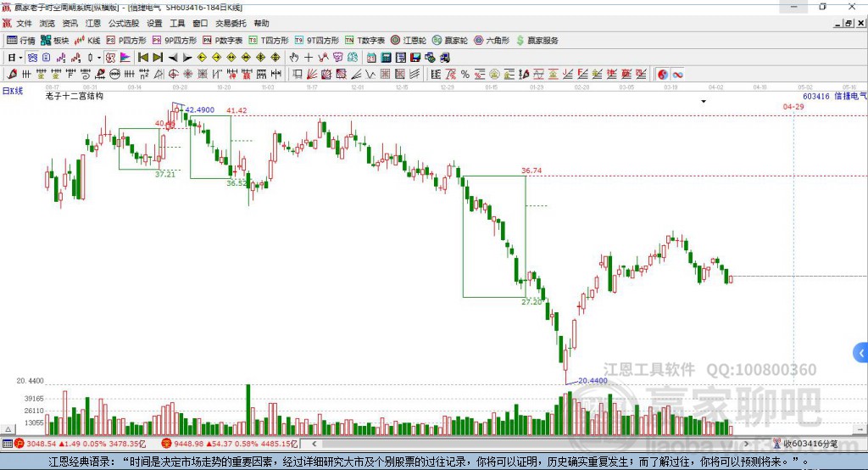Click the 04-29 date marker
The image size is (868, 470).
pyautogui.click(x=793, y=106)
